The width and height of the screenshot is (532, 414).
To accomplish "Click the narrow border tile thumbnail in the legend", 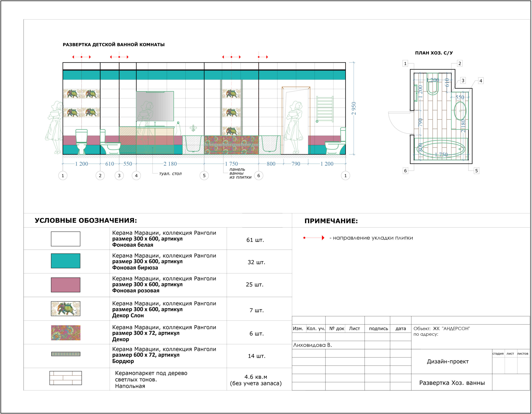I will coord(65,354).
